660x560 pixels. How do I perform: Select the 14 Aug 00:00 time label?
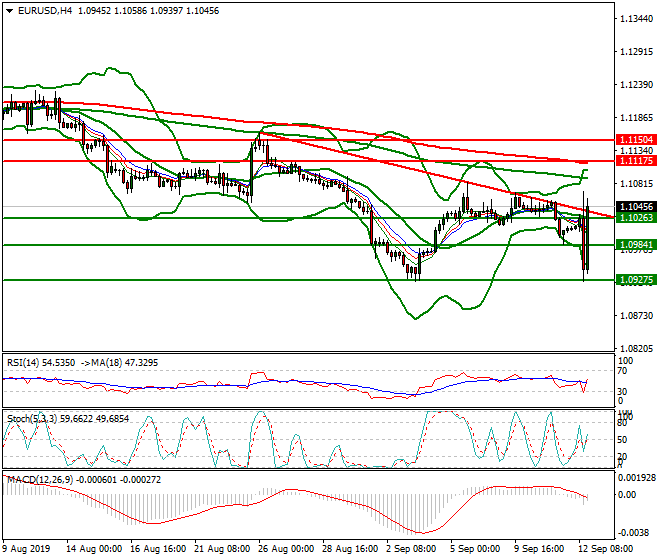(94, 549)
